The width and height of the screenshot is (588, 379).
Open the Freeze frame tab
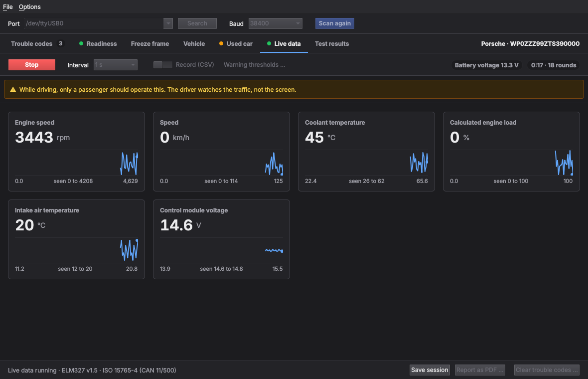click(150, 44)
